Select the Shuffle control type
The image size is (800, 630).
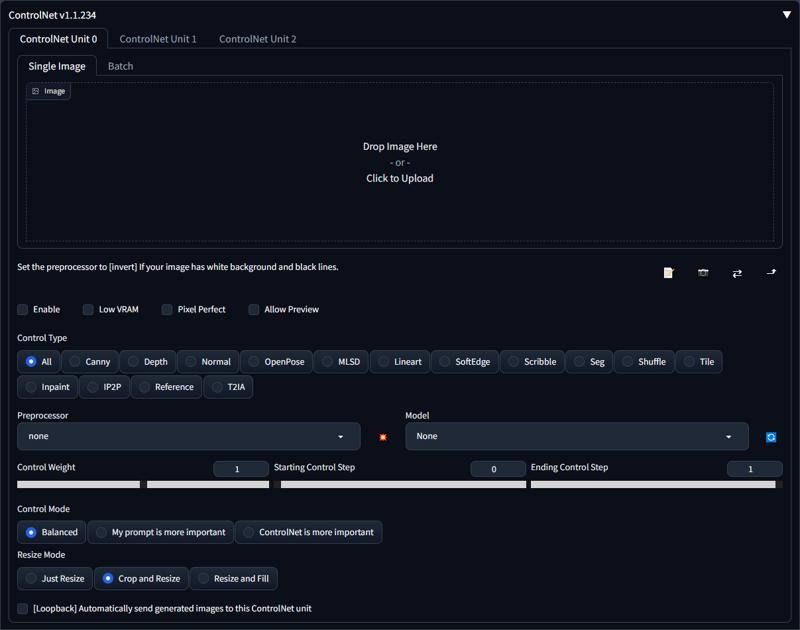644,362
